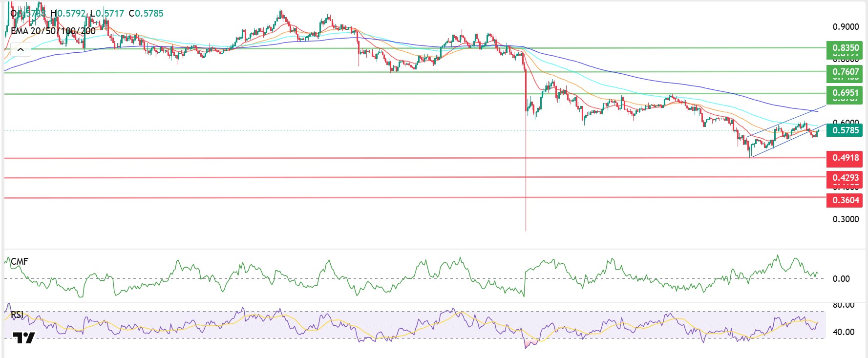
Task: Collapse the indicator legend with the chevron
Action: [21, 49]
